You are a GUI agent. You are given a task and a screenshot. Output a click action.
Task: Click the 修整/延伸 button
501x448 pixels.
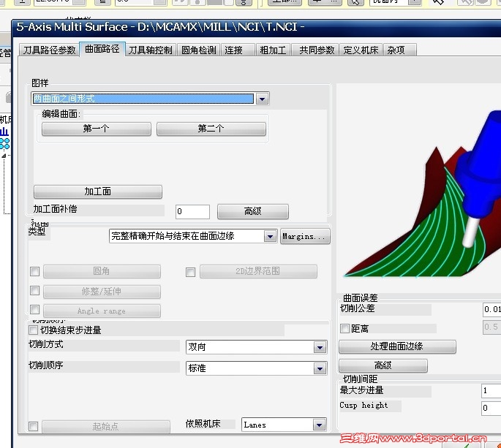[102, 292]
